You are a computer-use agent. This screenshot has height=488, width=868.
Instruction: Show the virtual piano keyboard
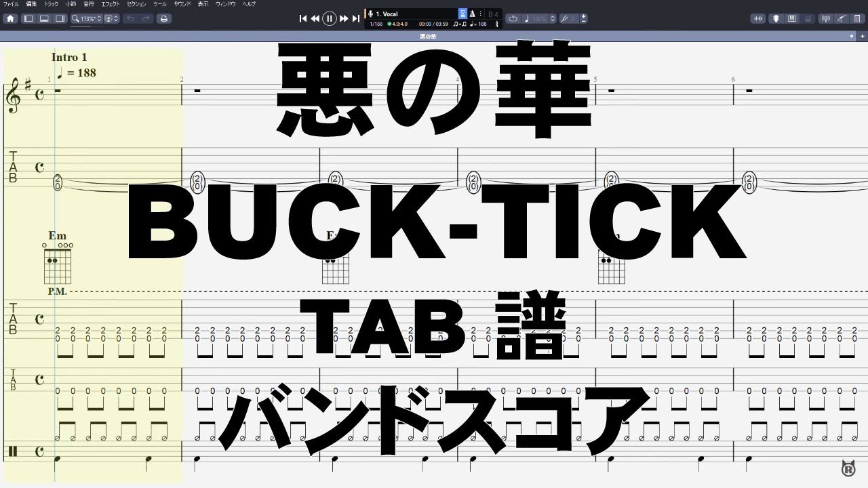(791, 18)
